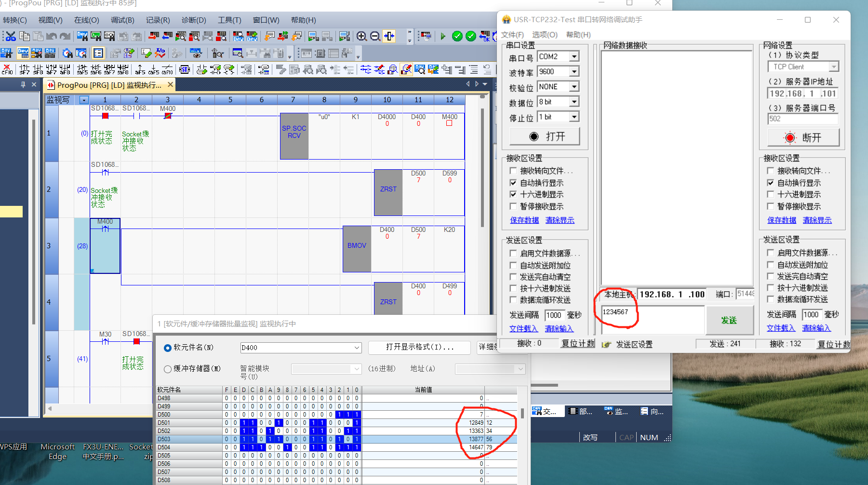Click the Zoom In magnifier icon

361,36
